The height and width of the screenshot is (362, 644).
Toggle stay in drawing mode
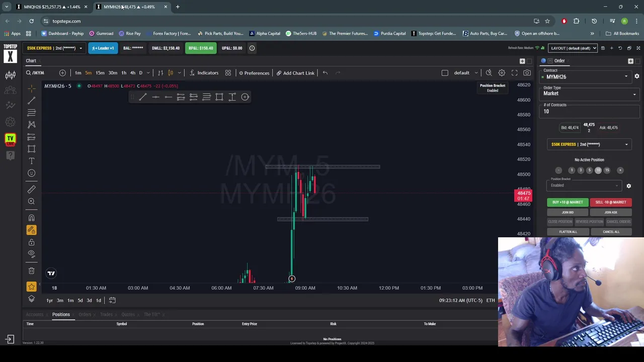pos(31,230)
